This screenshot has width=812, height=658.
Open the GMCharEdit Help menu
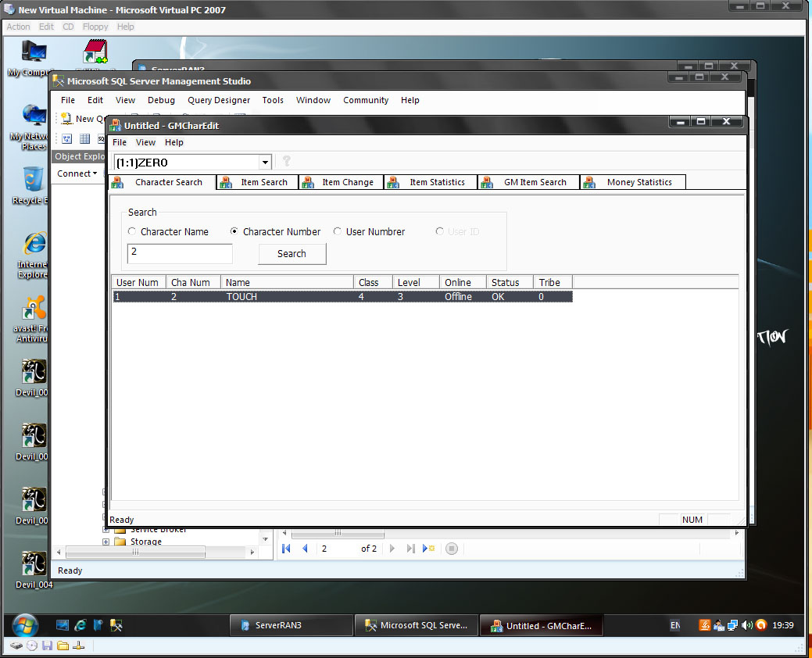(x=174, y=142)
